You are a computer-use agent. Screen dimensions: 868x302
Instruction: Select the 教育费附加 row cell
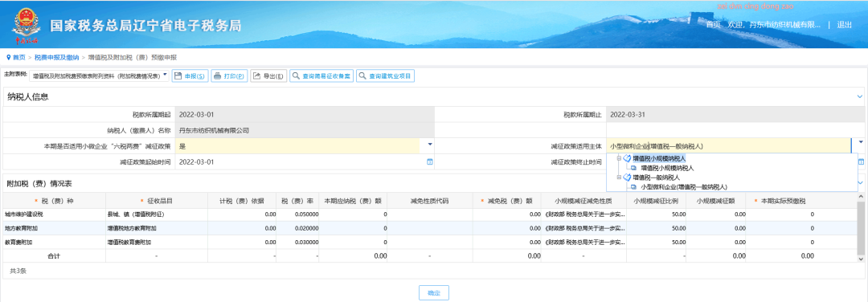tap(54, 243)
